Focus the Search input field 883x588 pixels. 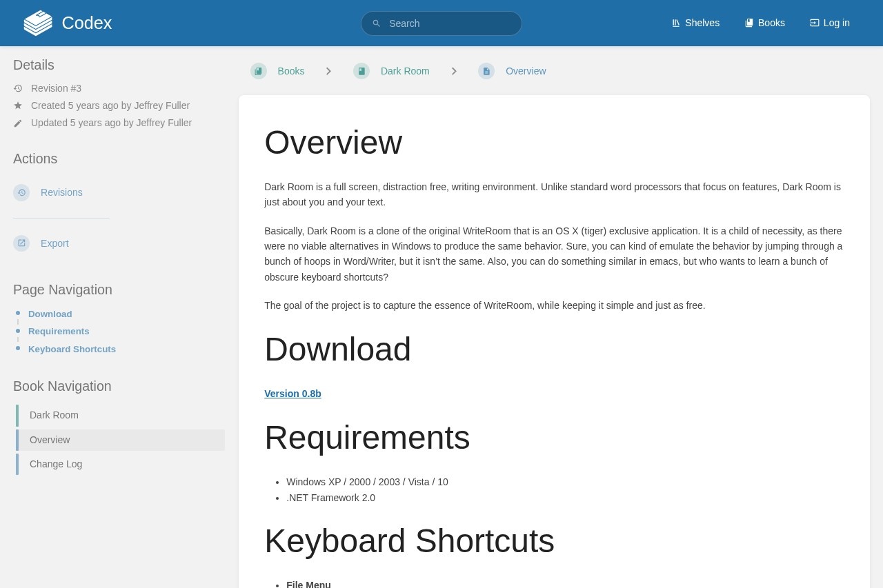(x=448, y=23)
